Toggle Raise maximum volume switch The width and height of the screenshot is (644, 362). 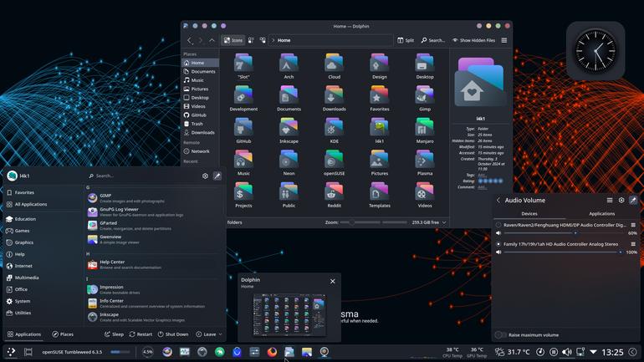[x=501, y=335]
